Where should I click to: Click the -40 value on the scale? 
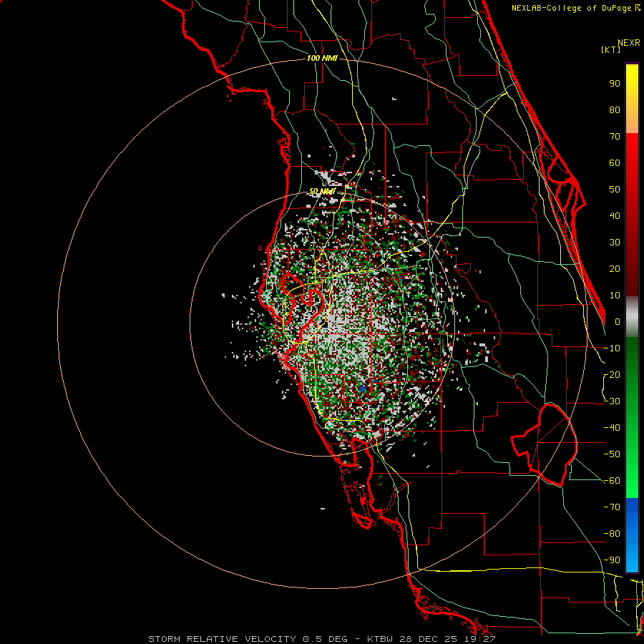[612, 428]
